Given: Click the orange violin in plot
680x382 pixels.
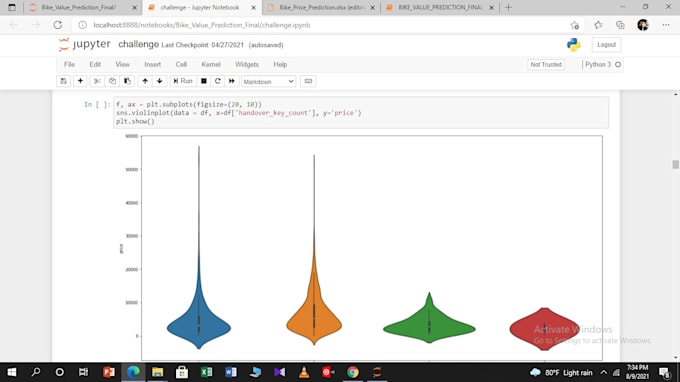Looking at the screenshot, I should click(314, 324).
